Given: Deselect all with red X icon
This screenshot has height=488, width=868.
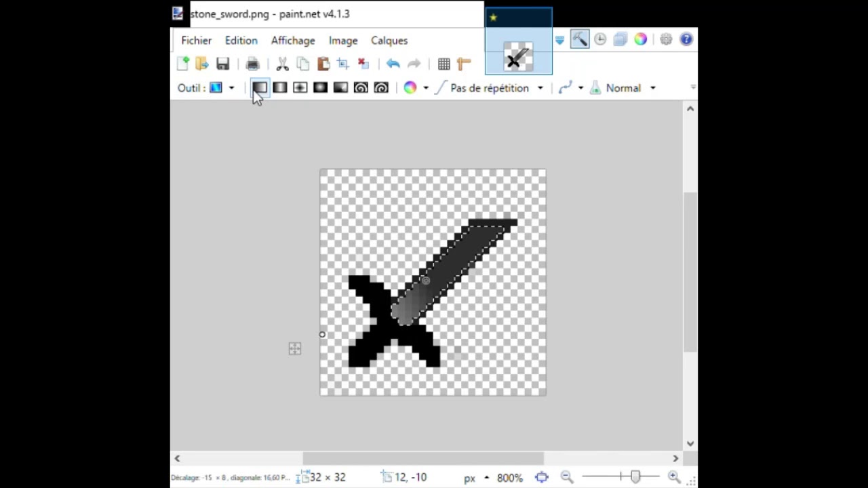Looking at the screenshot, I should [x=363, y=64].
